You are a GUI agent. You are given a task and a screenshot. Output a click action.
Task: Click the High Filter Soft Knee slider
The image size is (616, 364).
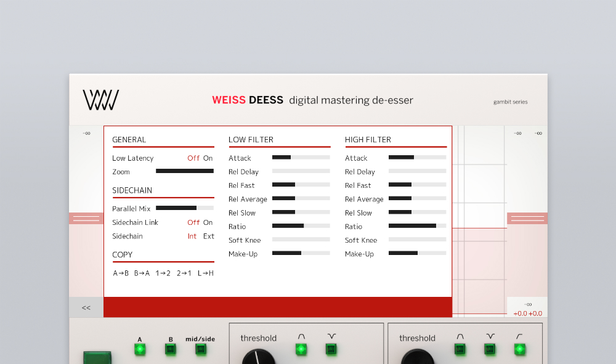point(417,240)
